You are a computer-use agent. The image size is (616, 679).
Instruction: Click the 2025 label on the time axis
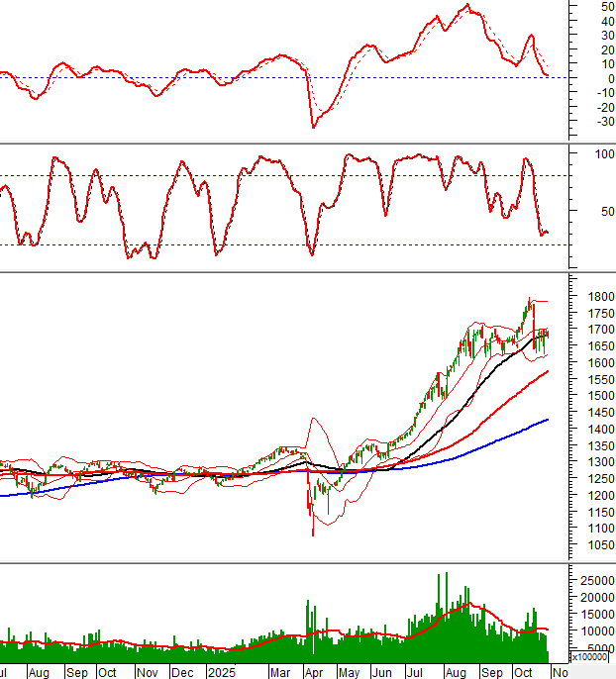coord(220,671)
